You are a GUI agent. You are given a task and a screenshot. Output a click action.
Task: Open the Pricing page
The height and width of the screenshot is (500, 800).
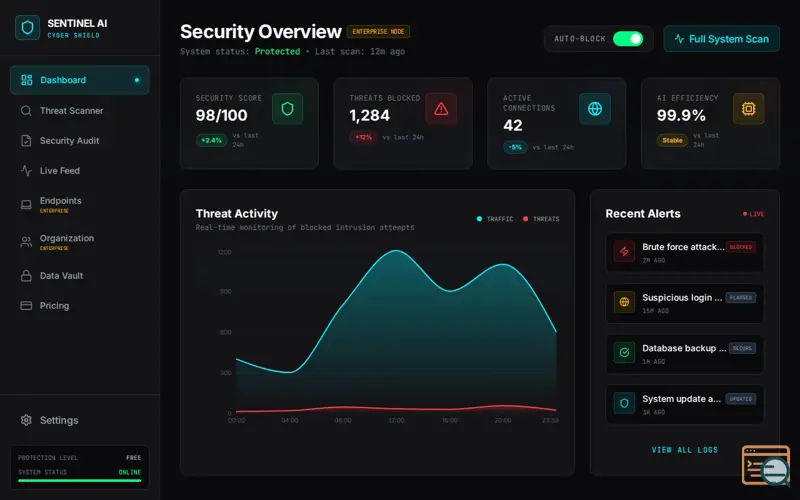[x=80, y=306]
